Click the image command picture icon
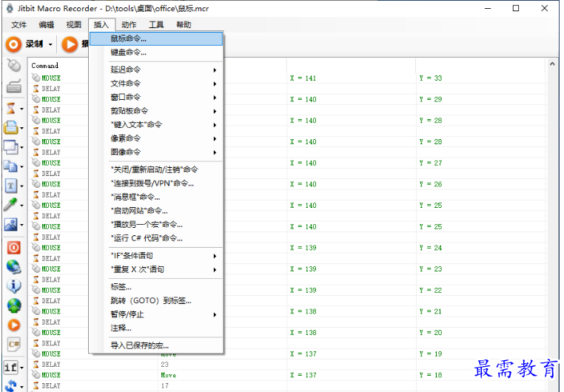The width and height of the screenshot is (564, 392). pos(11,225)
